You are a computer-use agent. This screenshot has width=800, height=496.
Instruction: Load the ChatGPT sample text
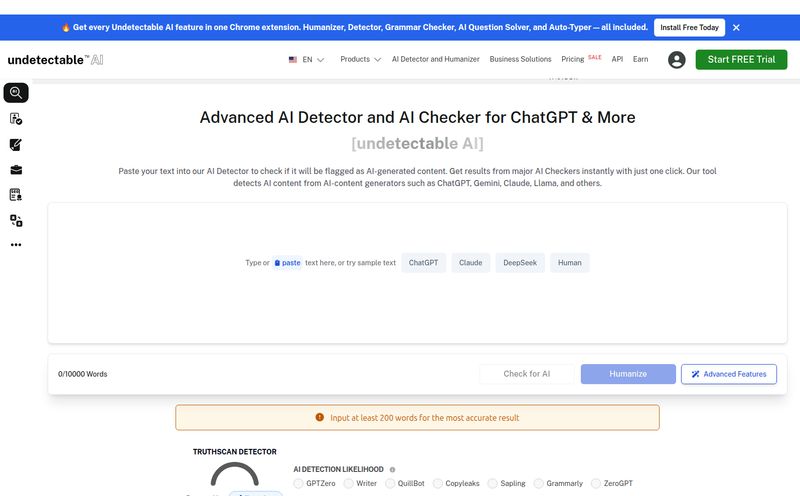(x=423, y=263)
